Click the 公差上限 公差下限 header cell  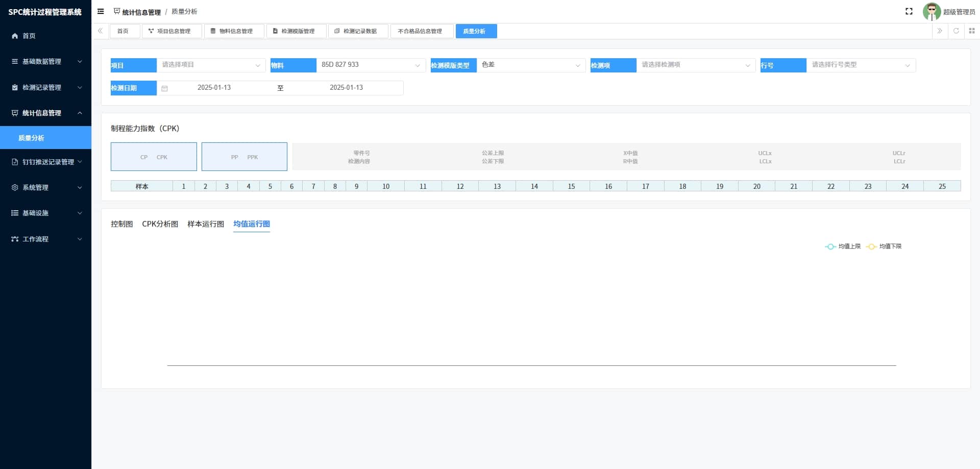coord(493,157)
